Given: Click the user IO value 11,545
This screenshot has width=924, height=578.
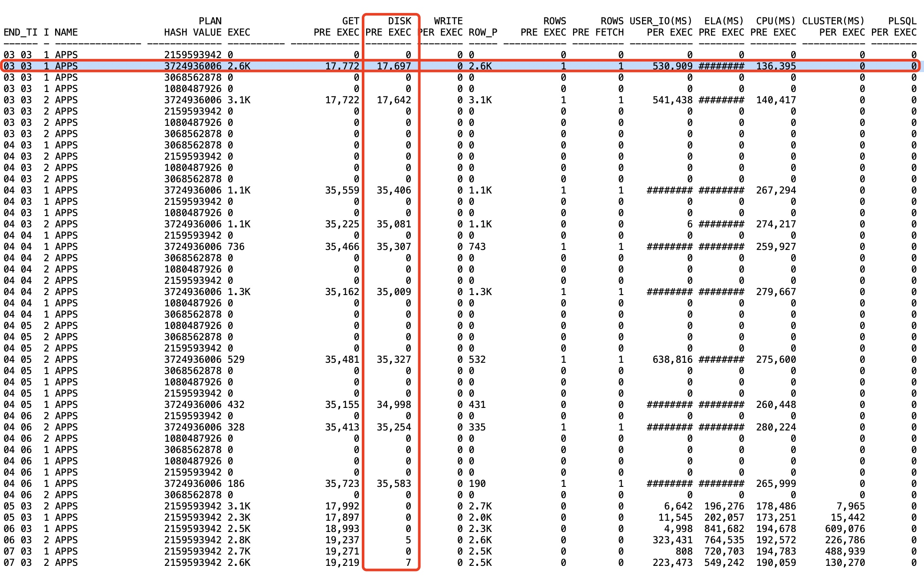Looking at the screenshot, I should point(675,518).
